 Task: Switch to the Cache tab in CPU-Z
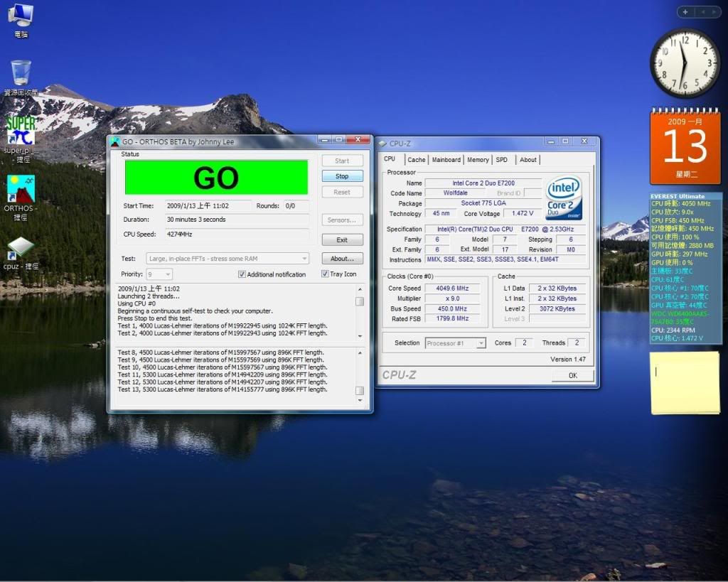[x=417, y=160]
